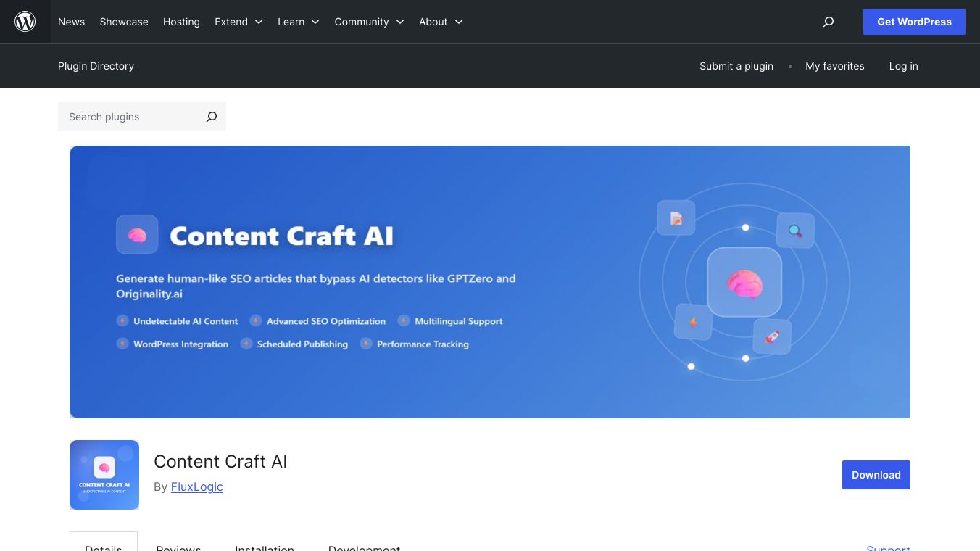Viewport: 980px width, 551px height.
Task: Open the Hosting menu item
Action: pyautogui.click(x=181, y=22)
